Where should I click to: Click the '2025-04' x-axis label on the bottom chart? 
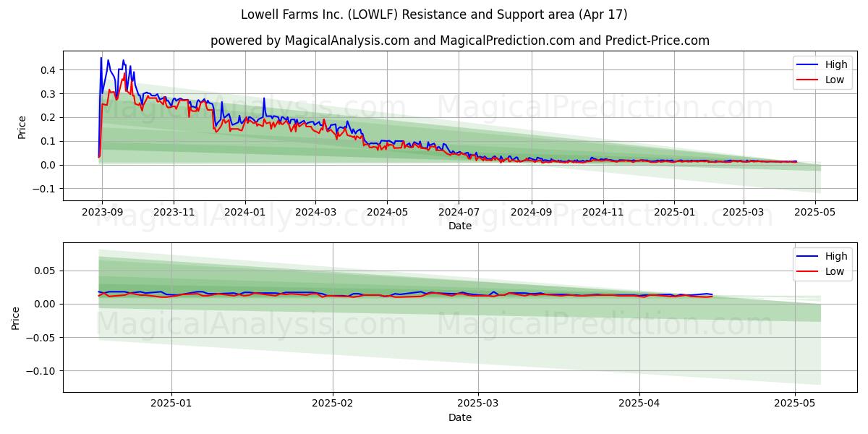click(639, 404)
